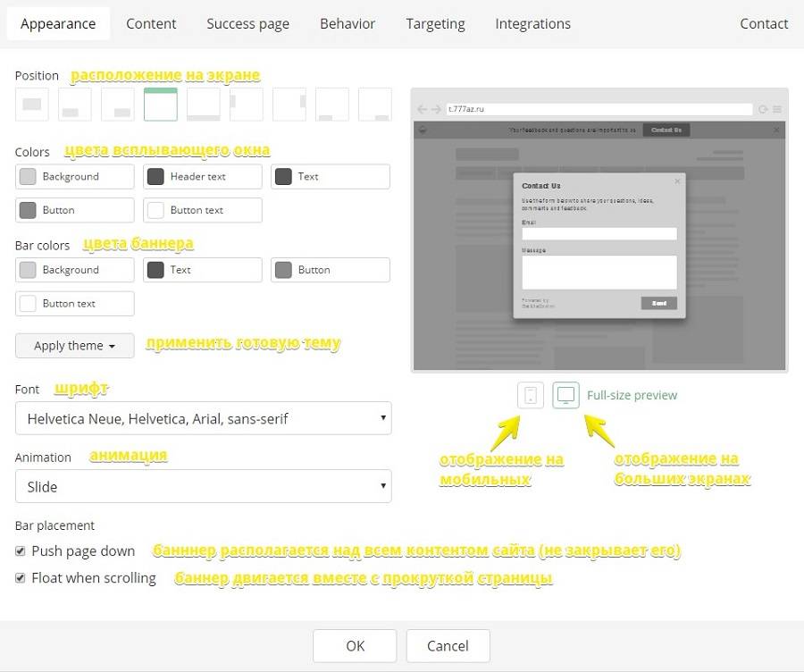The width and height of the screenshot is (804, 672).
Task: Close the Contact Us popup in preview
Action: (677, 181)
